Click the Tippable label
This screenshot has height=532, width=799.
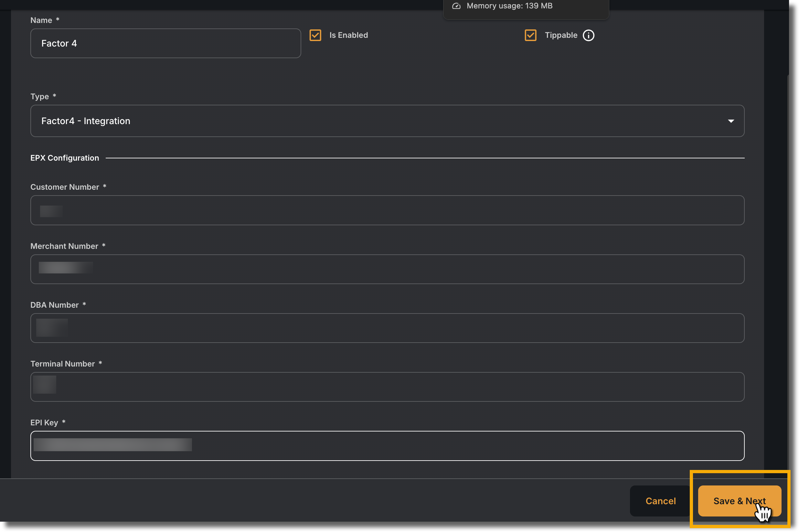tap(561, 35)
